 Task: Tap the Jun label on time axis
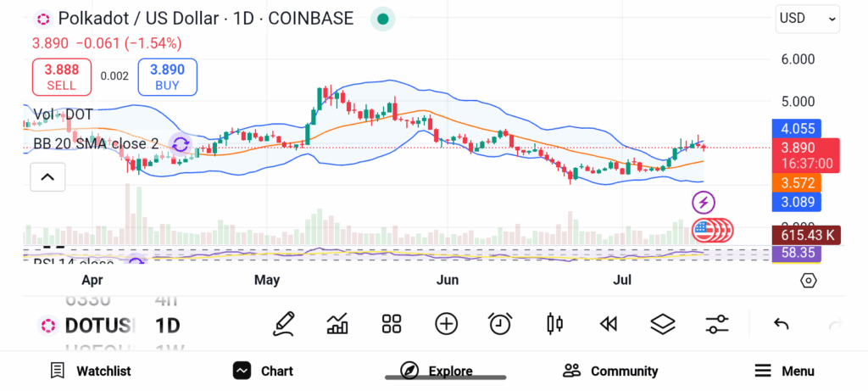tap(448, 280)
